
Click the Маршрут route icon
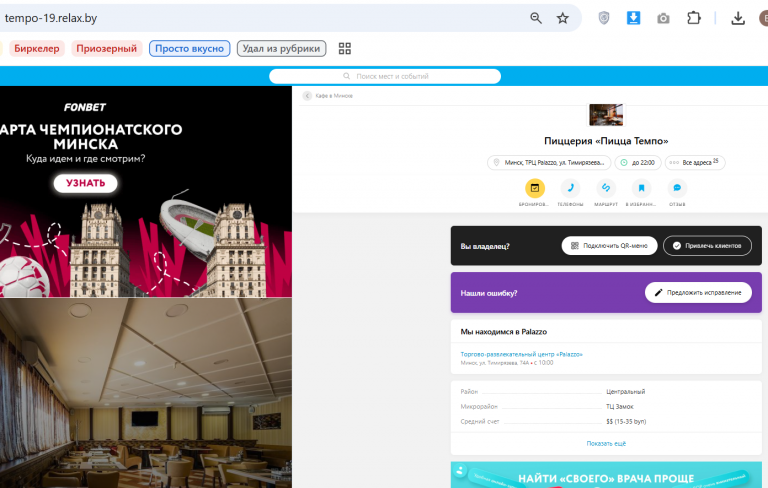point(606,188)
